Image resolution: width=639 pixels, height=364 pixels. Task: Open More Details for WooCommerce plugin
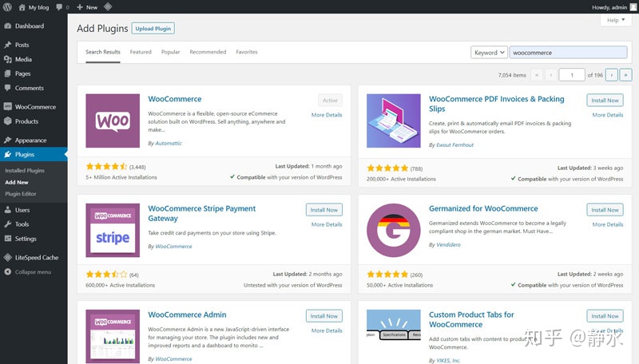coord(327,115)
